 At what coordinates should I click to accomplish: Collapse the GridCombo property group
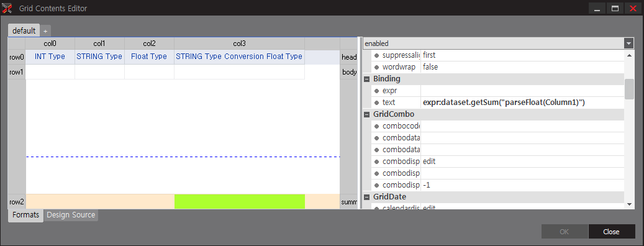367,114
